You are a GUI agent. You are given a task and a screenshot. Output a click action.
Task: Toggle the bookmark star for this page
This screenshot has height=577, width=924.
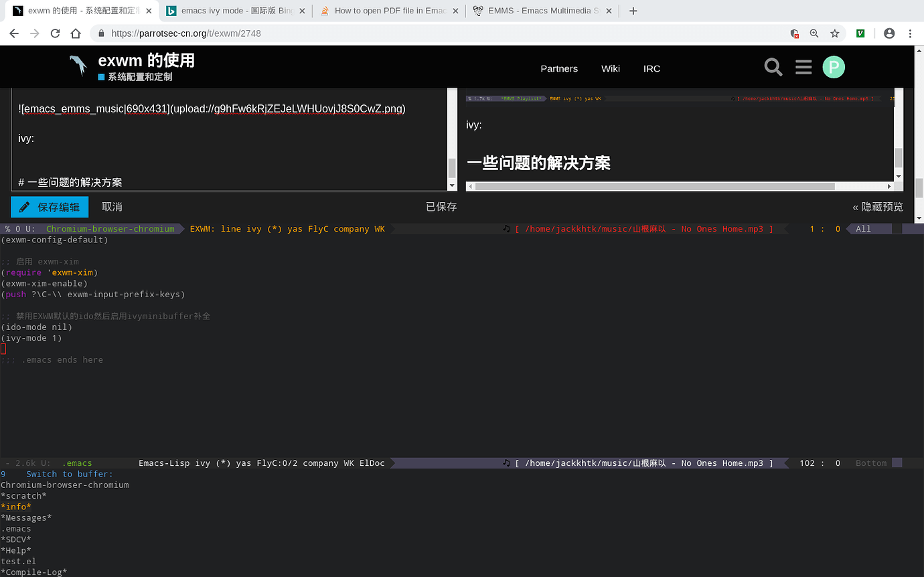tap(834, 33)
